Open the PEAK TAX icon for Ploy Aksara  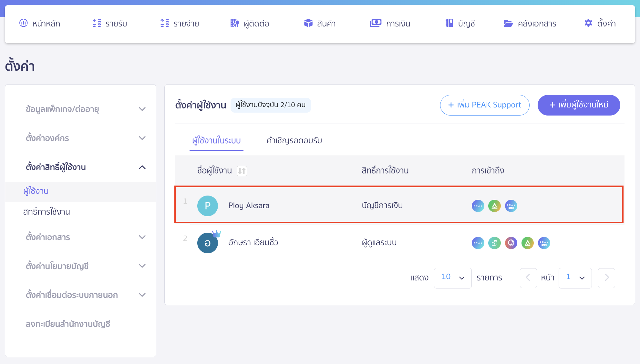pyautogui.click(x=511, y=206)
